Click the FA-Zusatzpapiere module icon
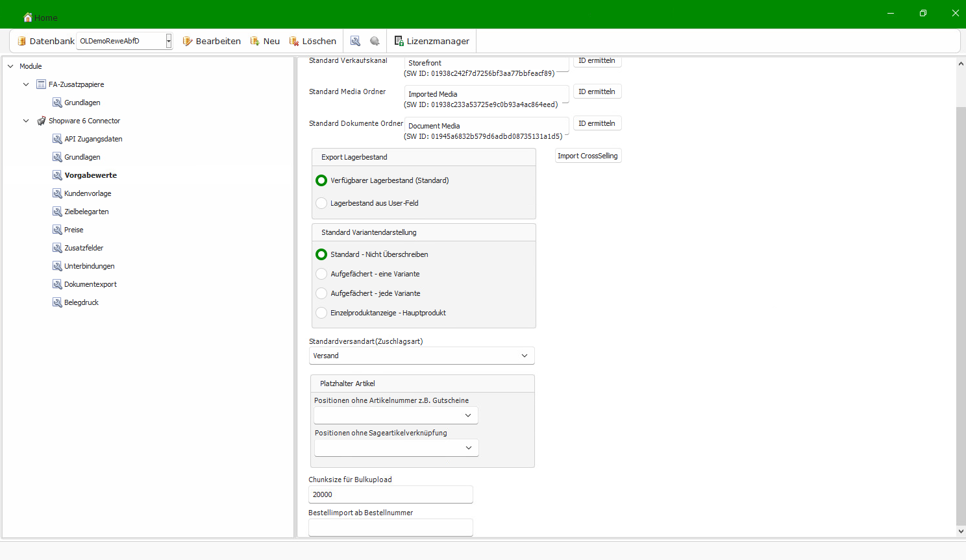Image resolution: width=966 pixels, height=560 pixels. pos(42,84)
